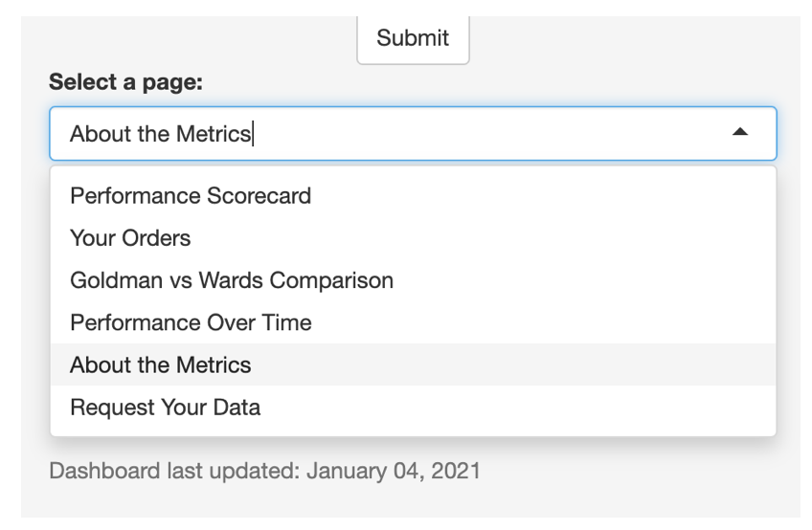The width and height of the screenshot is (812, 530).
Task: Select the Your Orders option
Action: click(x=413, y=238)
